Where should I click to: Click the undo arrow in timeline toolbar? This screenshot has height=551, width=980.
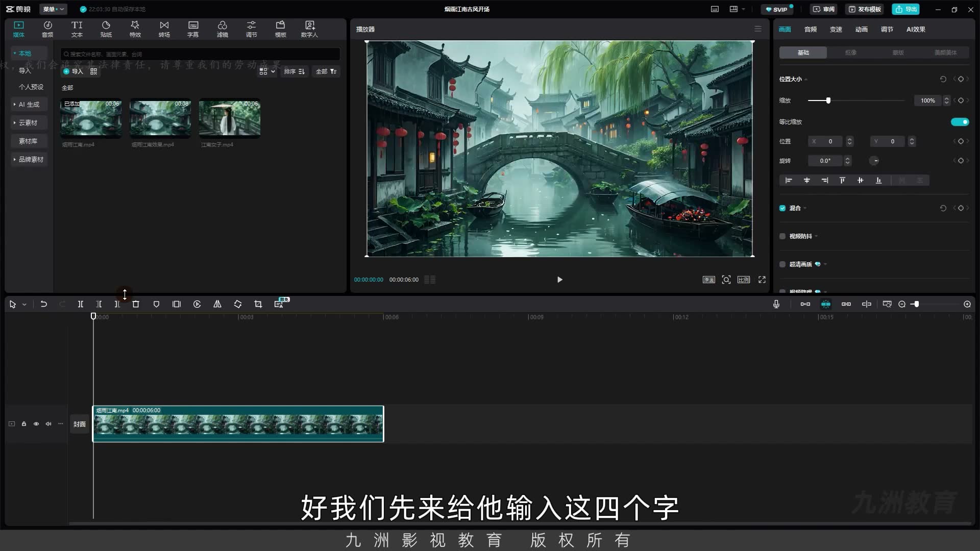click(44, 304)
